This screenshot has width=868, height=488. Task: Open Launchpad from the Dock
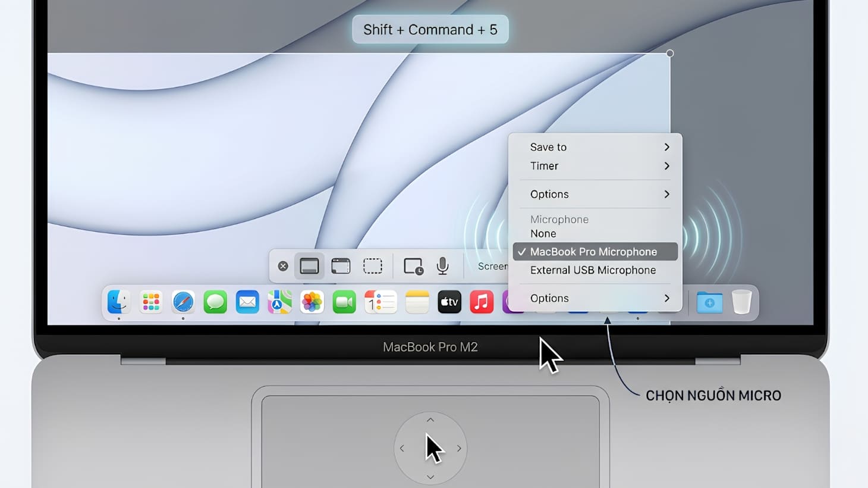[151, 302]
